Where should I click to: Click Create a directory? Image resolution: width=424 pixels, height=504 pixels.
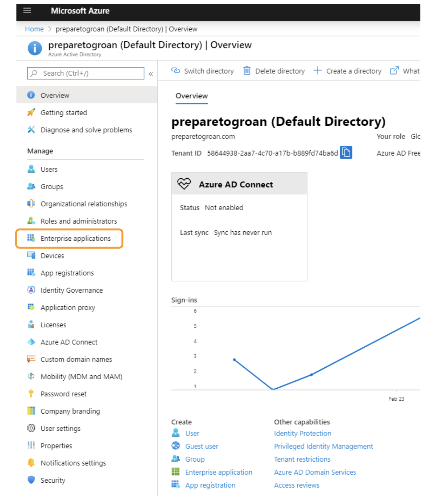click(347, 71)
